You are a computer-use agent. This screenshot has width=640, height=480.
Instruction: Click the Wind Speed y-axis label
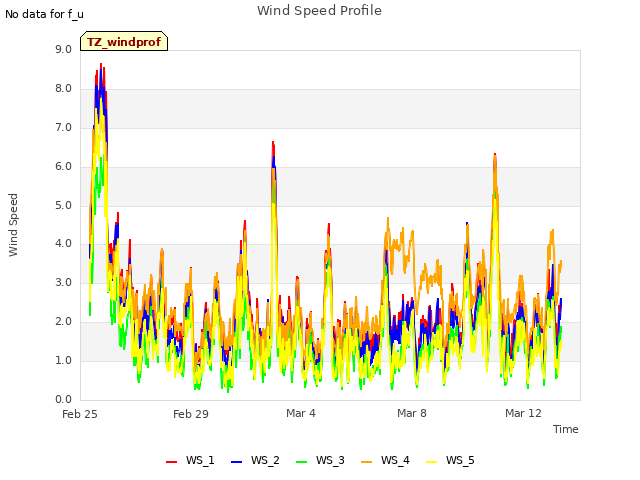click(x=13, y=225)
